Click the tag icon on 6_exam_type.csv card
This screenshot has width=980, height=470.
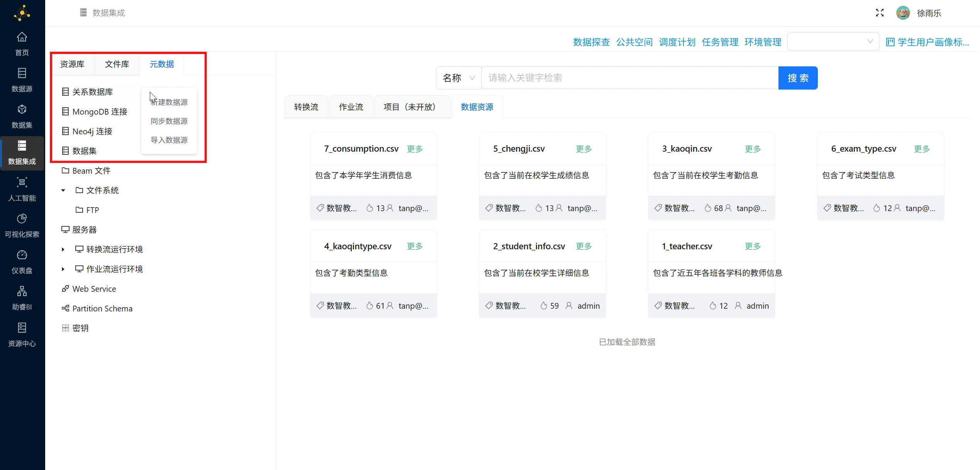(x=827, y=208)
